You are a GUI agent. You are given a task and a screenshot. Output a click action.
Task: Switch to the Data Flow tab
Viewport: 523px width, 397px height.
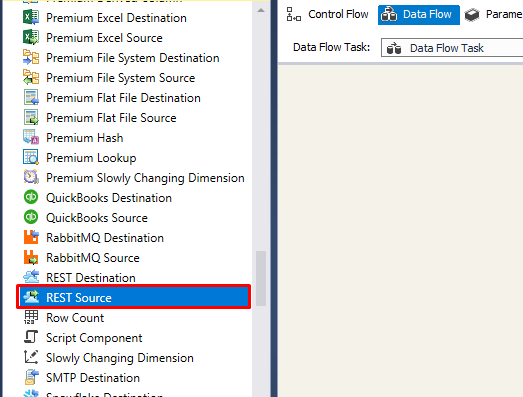pyautogui.click(x=419, y=15)
